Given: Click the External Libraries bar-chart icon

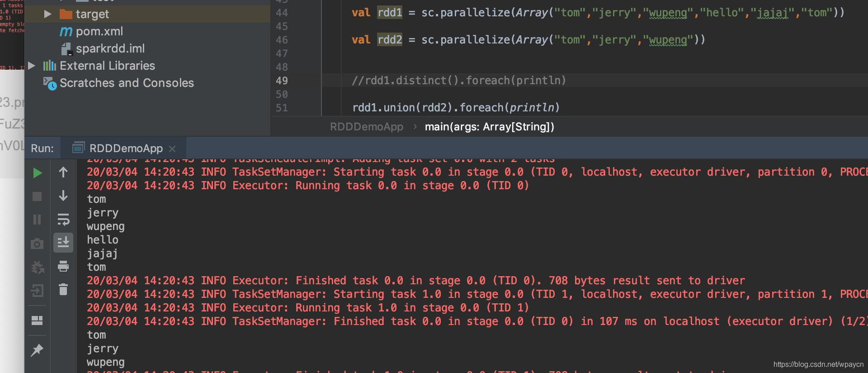Looking at the screenshot, I should tap(50, 66).
